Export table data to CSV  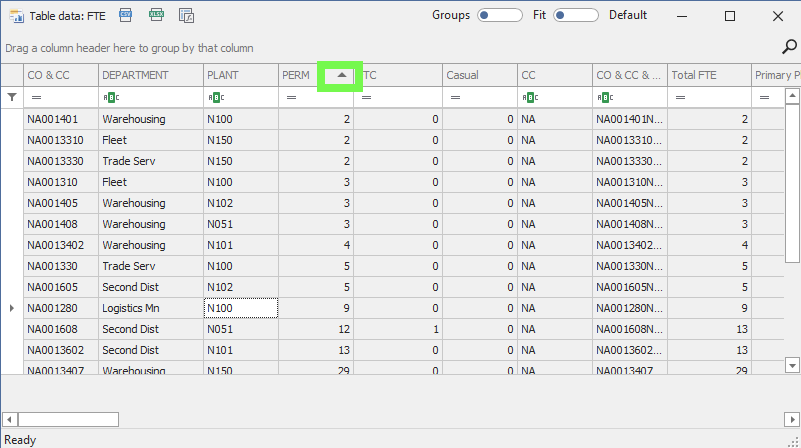click(125, 15)
